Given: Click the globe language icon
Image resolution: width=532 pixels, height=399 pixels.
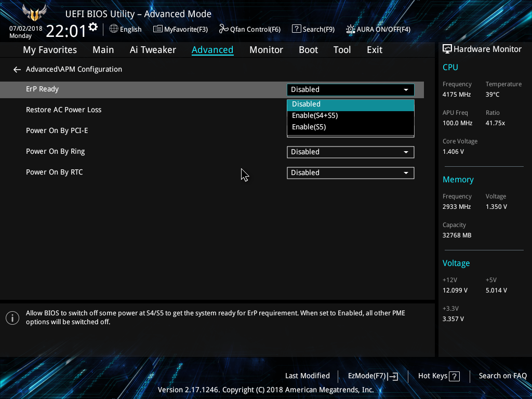Looking at the screenshot, I should [x=114, y=29].
